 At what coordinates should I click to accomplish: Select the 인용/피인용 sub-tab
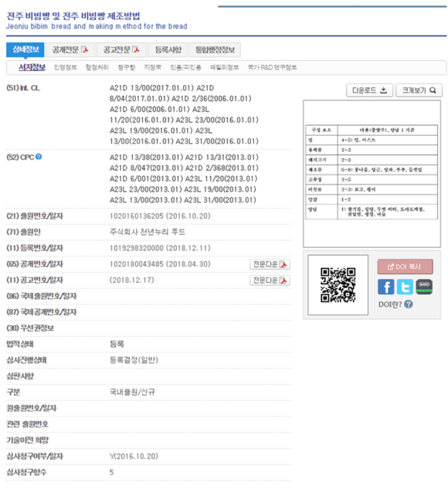click(185, 67)
